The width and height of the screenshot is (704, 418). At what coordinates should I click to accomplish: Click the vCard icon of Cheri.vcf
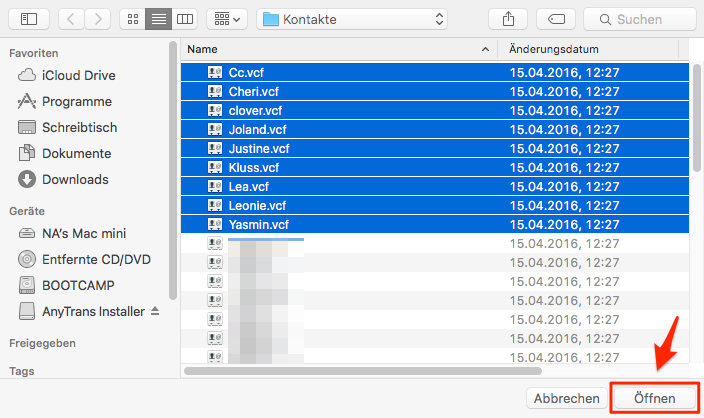[215, 92]
